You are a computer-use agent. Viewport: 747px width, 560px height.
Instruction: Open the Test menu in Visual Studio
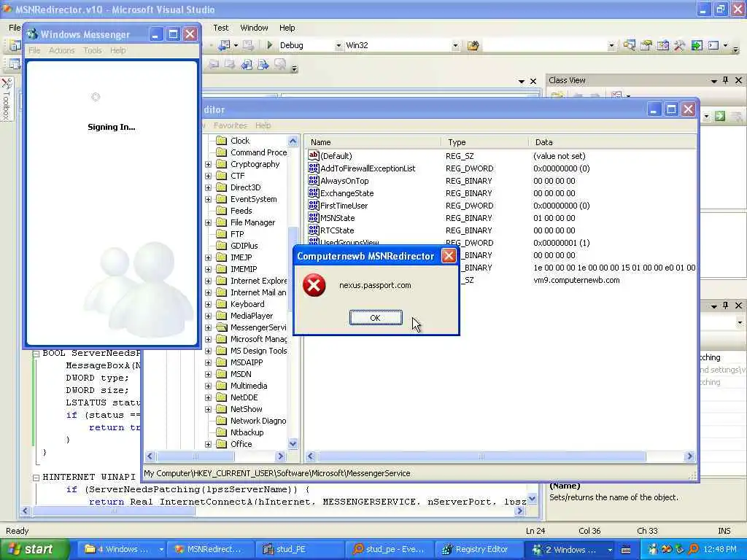220,28
